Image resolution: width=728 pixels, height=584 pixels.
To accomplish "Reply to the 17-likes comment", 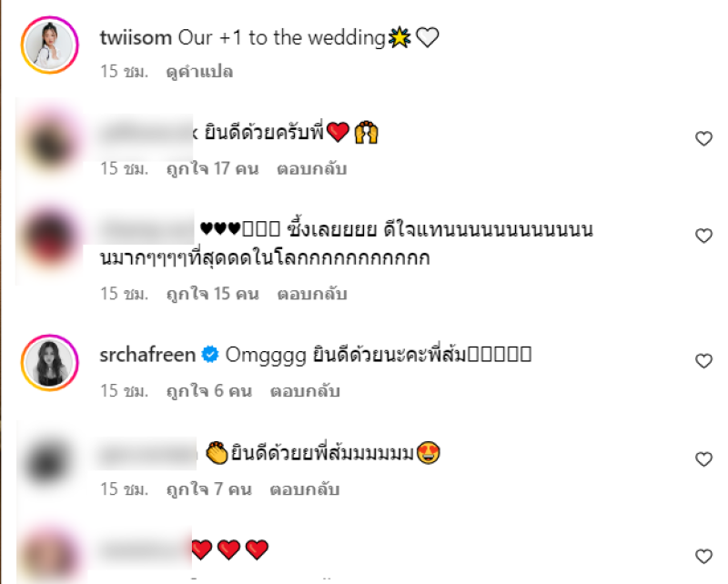I will [x=311, y=168].
